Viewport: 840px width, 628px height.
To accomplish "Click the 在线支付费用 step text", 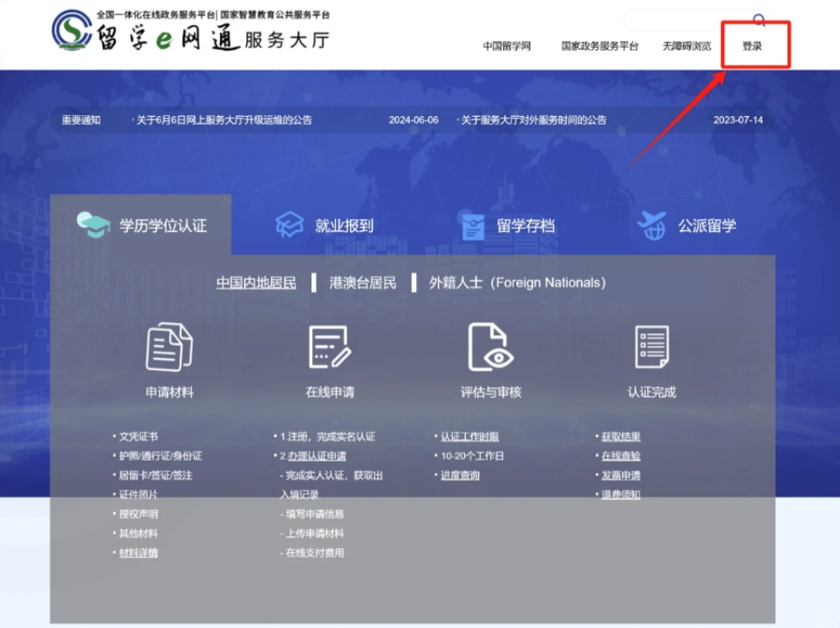I will pos(315,553).
